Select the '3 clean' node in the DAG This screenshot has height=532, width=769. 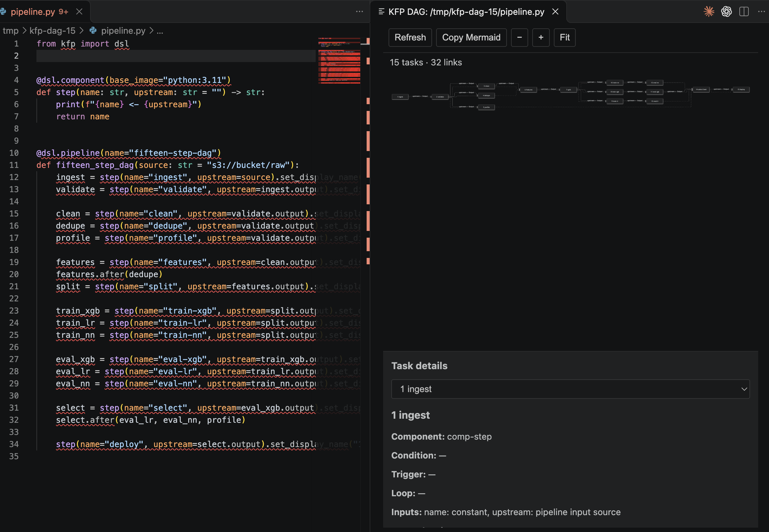point(486,86)
